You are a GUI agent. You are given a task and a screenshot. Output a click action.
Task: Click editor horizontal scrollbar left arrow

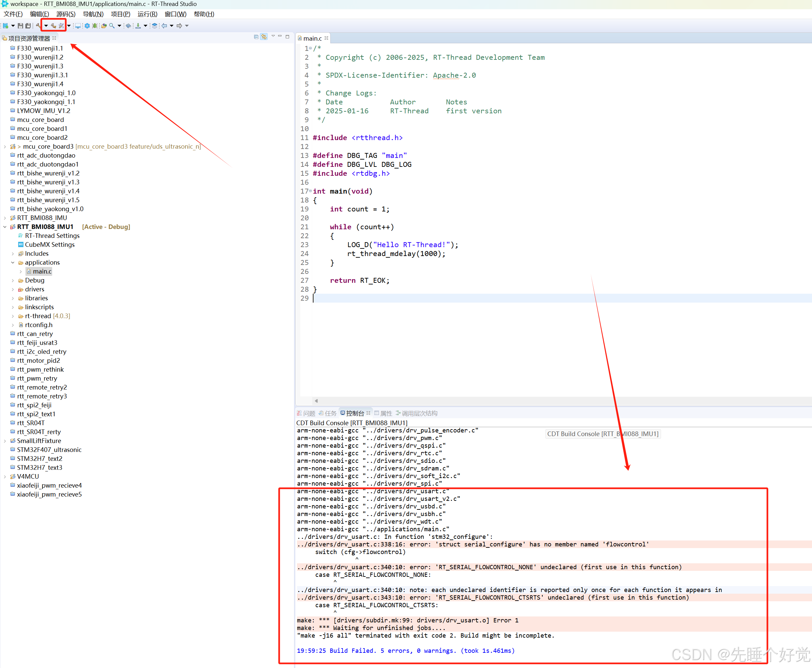pos(316,401)
